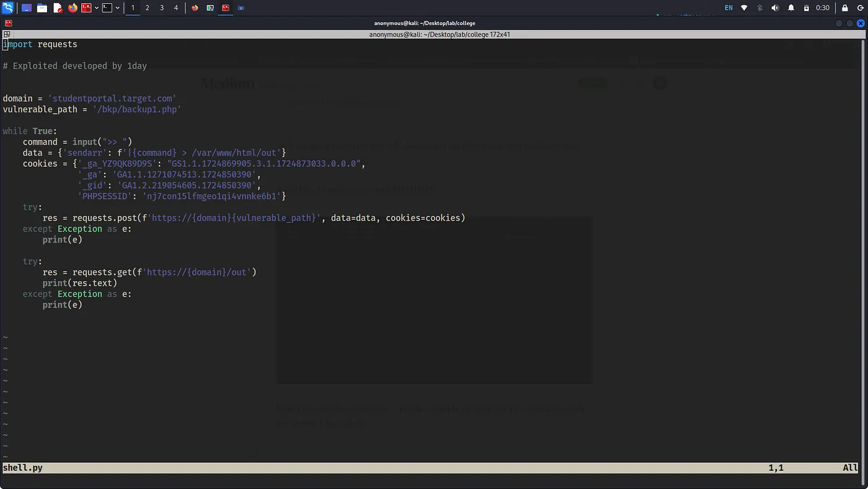868x489 pixels.
Task: Click the show desktop panel icon
Action: click(27, 8)
